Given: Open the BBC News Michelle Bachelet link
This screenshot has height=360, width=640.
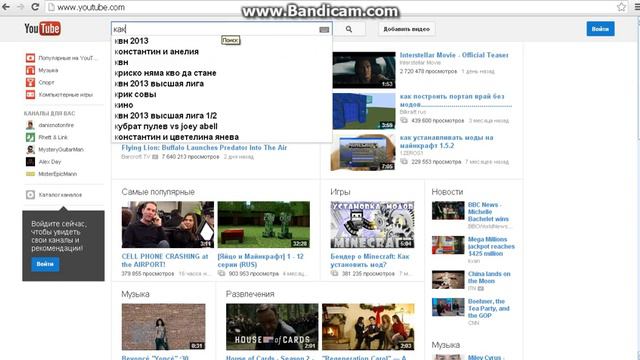Looking at the screenshot, I should tap(488, 212).
